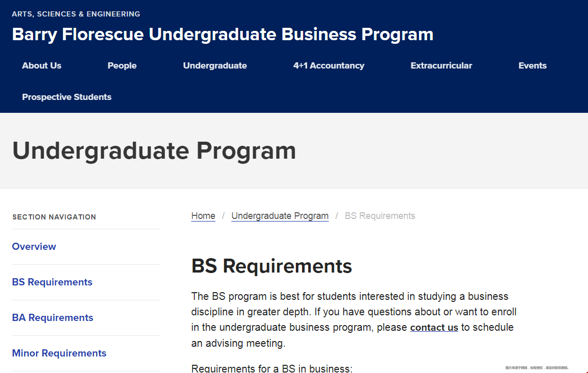
Task: Click the contact us link
Action: point(434,328)
